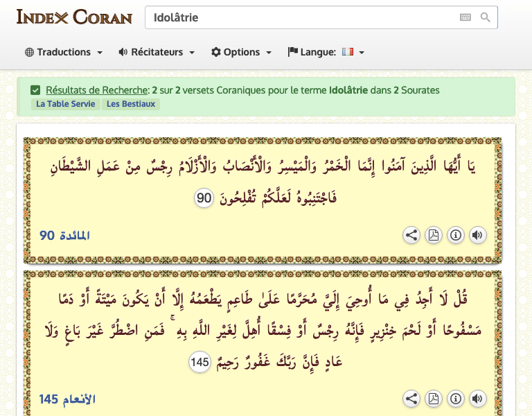Show info for Al-An'am verse 145
Screen dimensions: 532x416
click(455, 399)
